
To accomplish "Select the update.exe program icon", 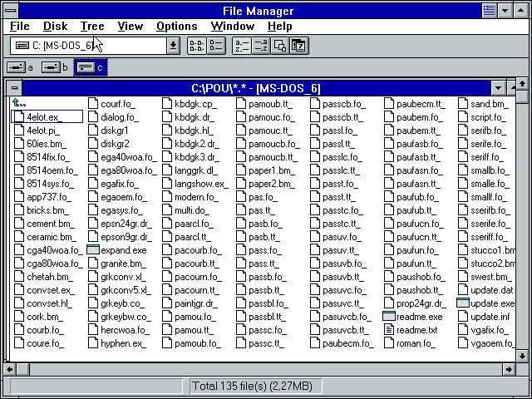I will pyautogui.click(x=463, y=303).
